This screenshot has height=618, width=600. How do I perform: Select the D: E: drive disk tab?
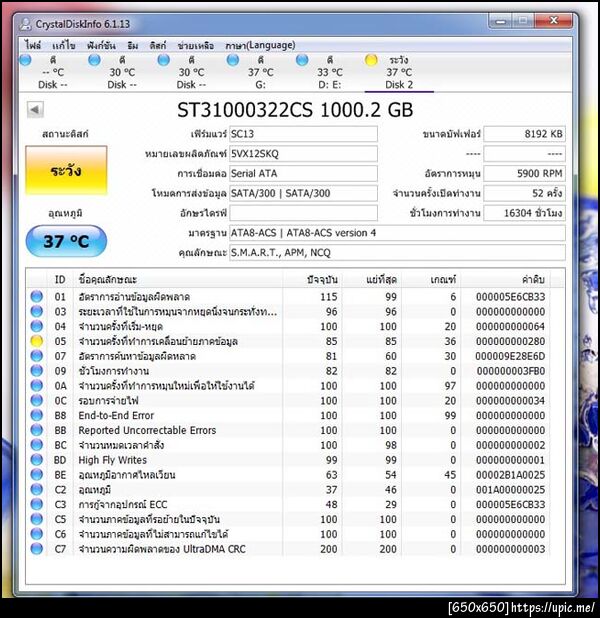point(330,72)
